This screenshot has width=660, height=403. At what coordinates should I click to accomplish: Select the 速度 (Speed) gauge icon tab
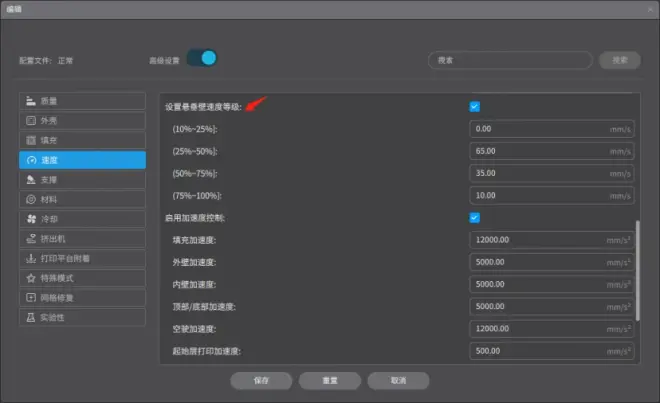coord(31,160)
